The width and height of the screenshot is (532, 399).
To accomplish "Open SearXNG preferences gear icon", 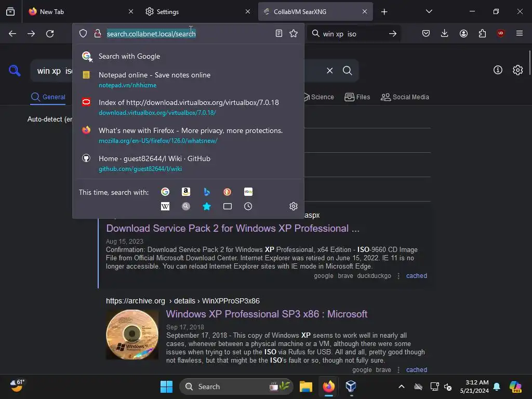I will click(x=518, y=70).
